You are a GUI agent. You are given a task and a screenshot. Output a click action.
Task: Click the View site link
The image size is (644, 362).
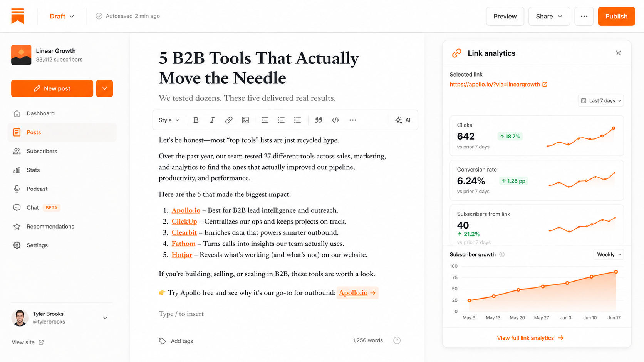tap(27, 342)
